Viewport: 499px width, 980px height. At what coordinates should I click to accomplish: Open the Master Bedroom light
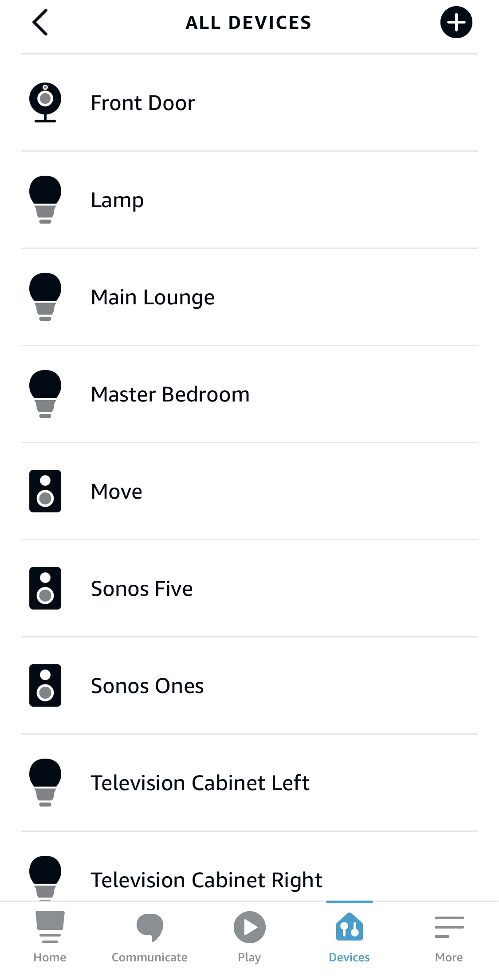coord(170,394)
